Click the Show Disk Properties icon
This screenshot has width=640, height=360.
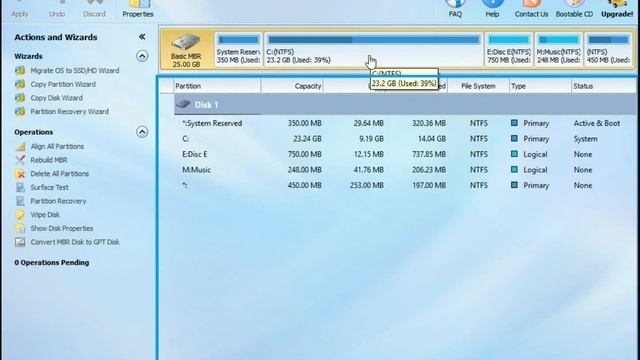point(20,229)
